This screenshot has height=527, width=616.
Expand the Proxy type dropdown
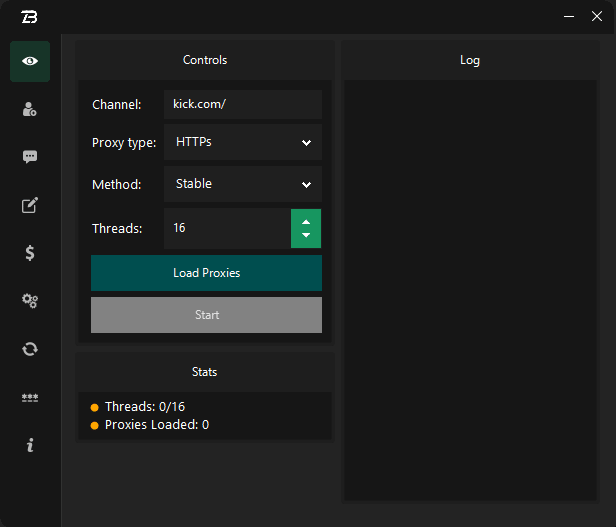click(243, 142)
